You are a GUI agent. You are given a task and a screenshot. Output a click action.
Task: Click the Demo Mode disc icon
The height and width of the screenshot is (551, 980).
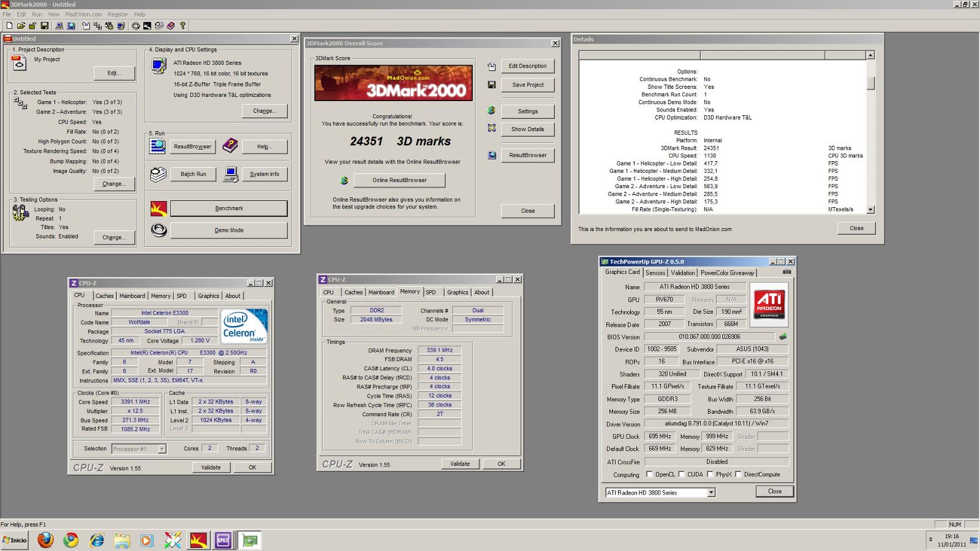[x=159, y=230]
